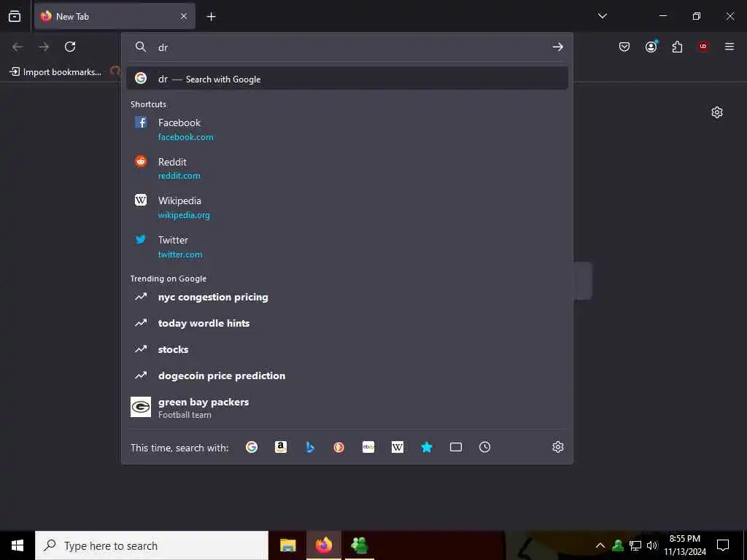Search history with the clock icon
This screenshot has height=560, width=747.
(x=484, y=447)
